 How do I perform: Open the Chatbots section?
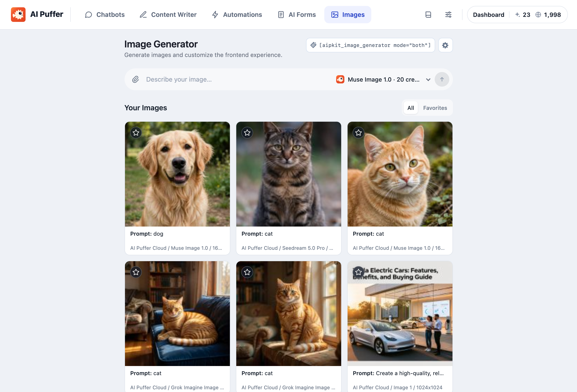[x=104, y=15]
